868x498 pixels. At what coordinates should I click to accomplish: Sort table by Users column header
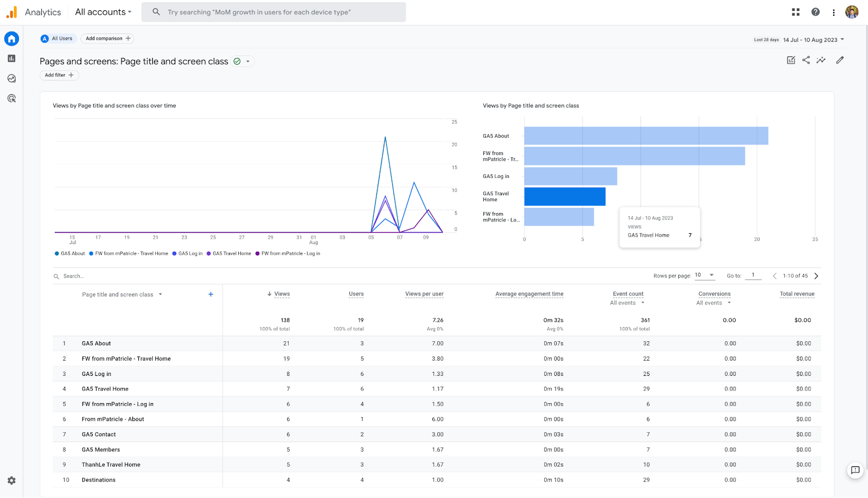(x=356, y=294)
